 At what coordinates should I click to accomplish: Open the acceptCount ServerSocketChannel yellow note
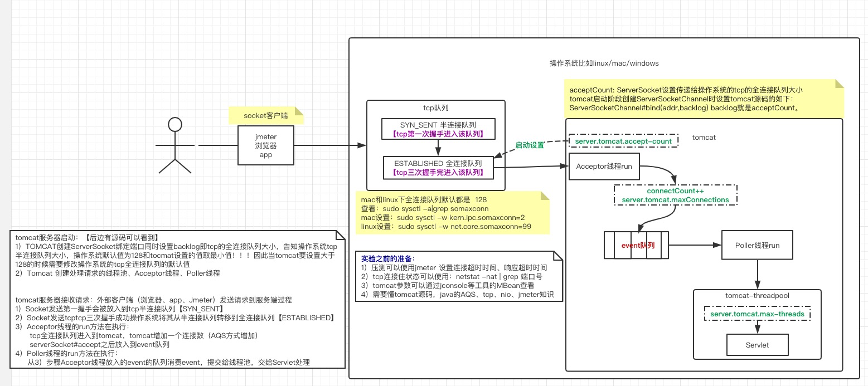point(702,99)
